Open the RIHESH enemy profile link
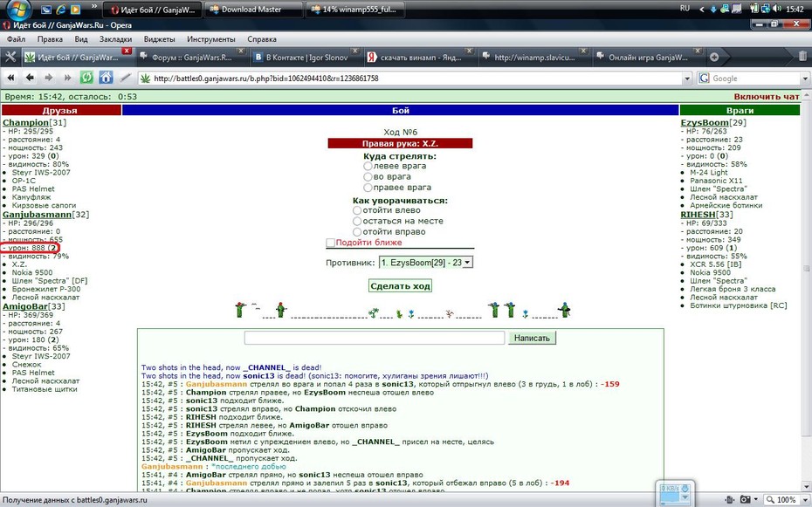812x507 pixels. pos(698,214)
